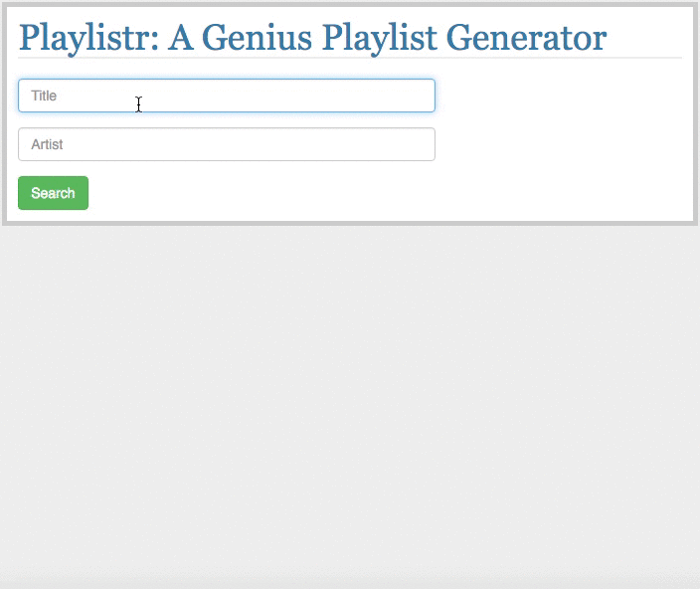The width and height of the screenshot is (700, 589).
Task: Click the letter "A" in the heading
Action: (180, 38)
